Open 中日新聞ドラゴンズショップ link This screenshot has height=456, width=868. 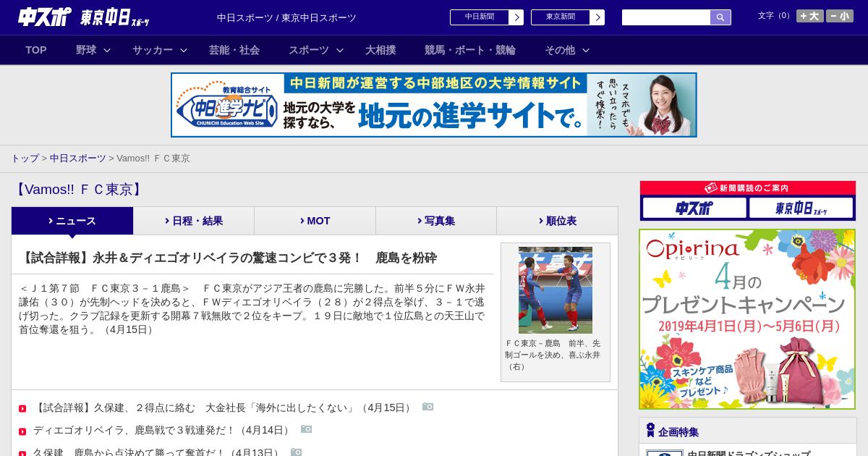[749, 453]
